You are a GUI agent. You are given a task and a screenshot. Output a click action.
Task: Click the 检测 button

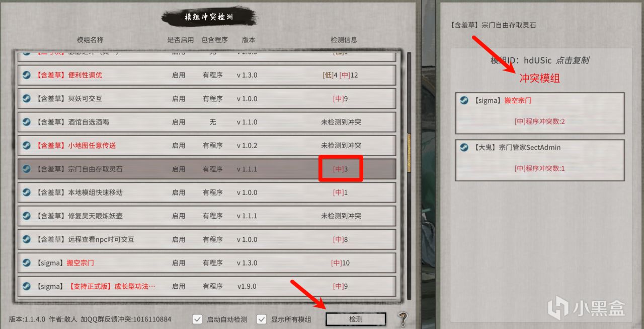[x=356, y=319]
